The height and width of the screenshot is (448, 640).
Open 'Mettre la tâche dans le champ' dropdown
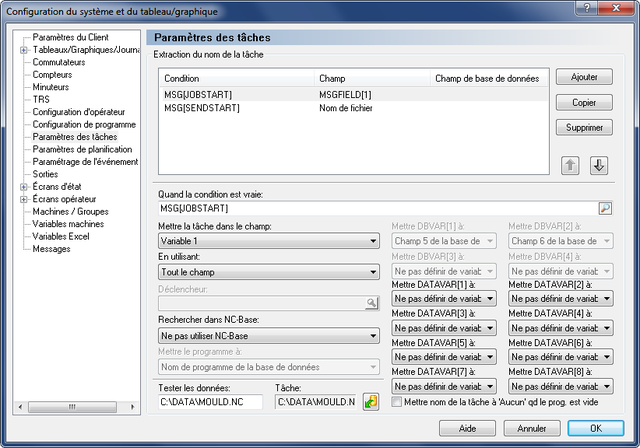269,241
